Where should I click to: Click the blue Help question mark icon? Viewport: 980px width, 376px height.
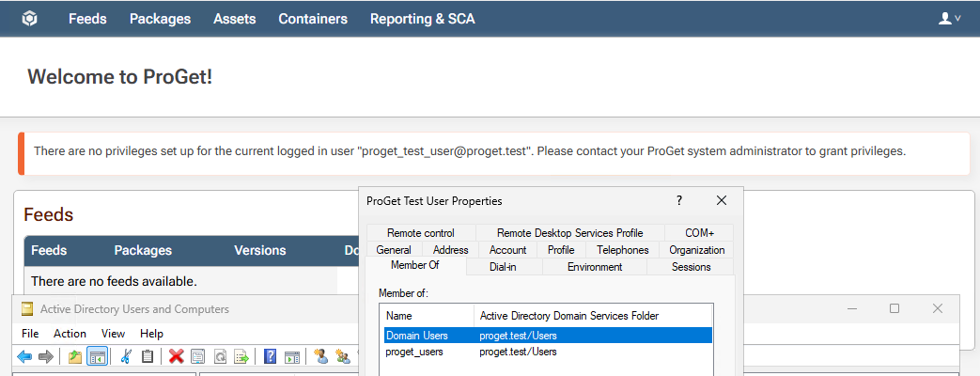tap(270, 356)
